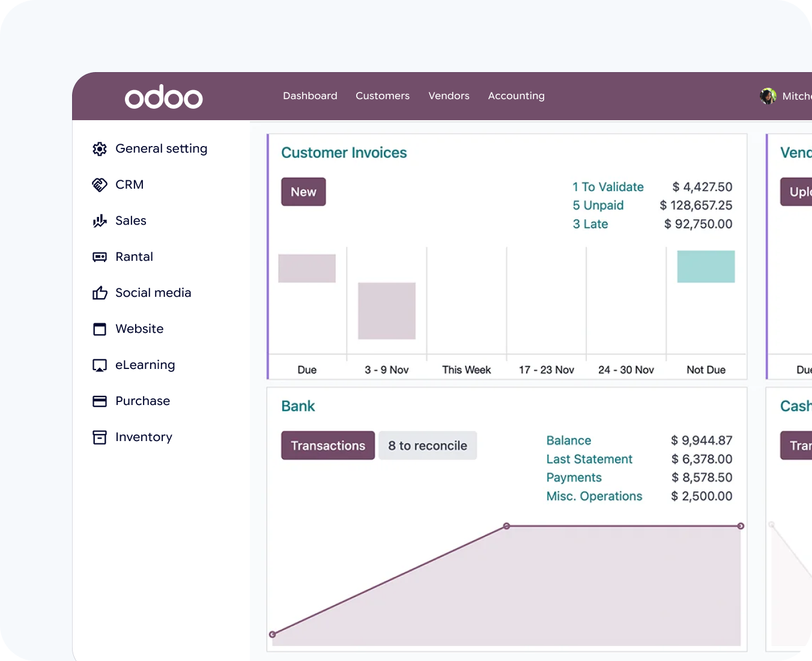
Task: Click the This Week axis label
Action: click(x=467, y=370)
